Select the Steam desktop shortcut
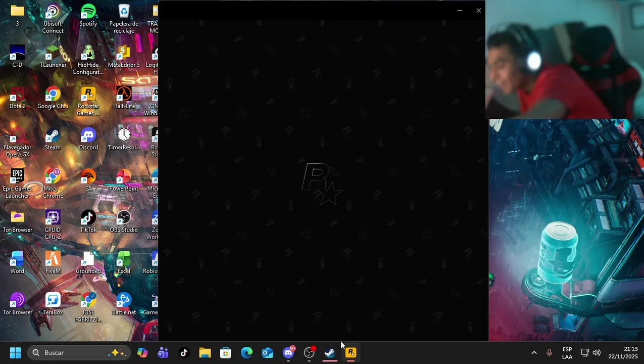Viewport: 644px width, 364px height. (53, 139)
